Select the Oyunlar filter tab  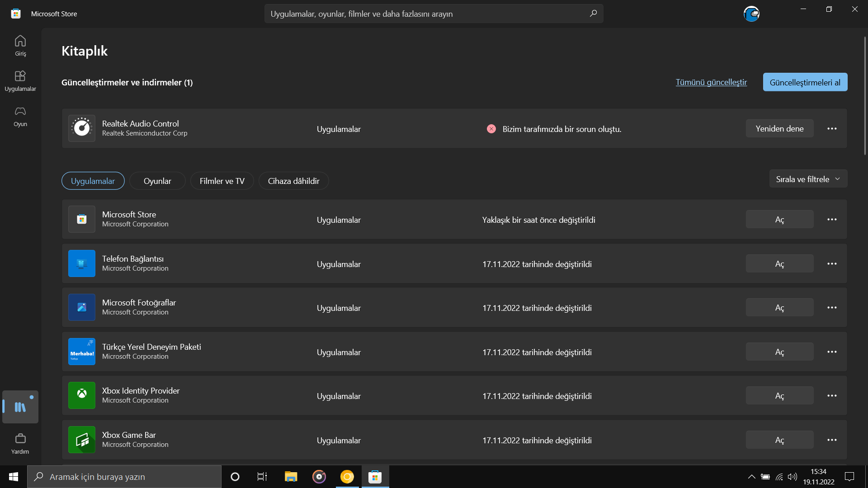click(157, 181)
